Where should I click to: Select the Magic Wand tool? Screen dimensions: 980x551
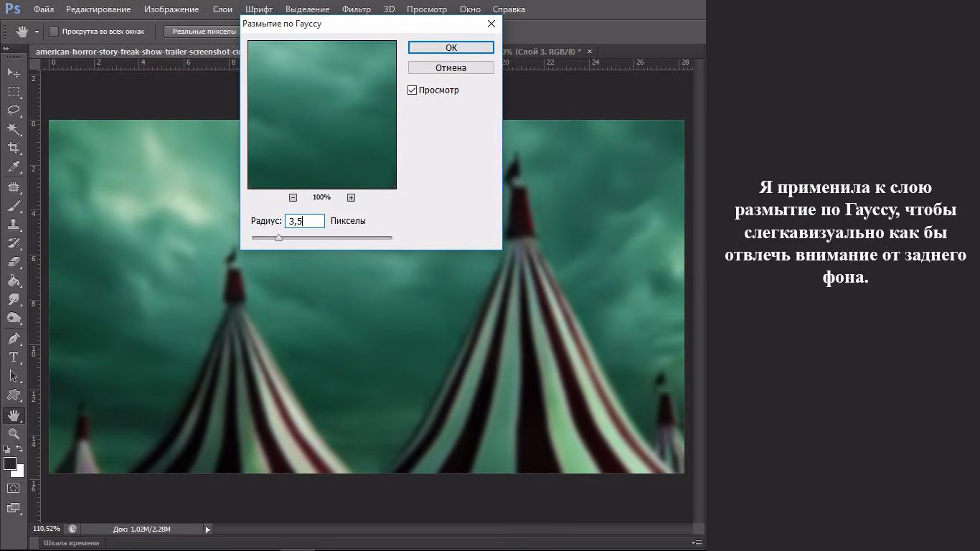14,129
